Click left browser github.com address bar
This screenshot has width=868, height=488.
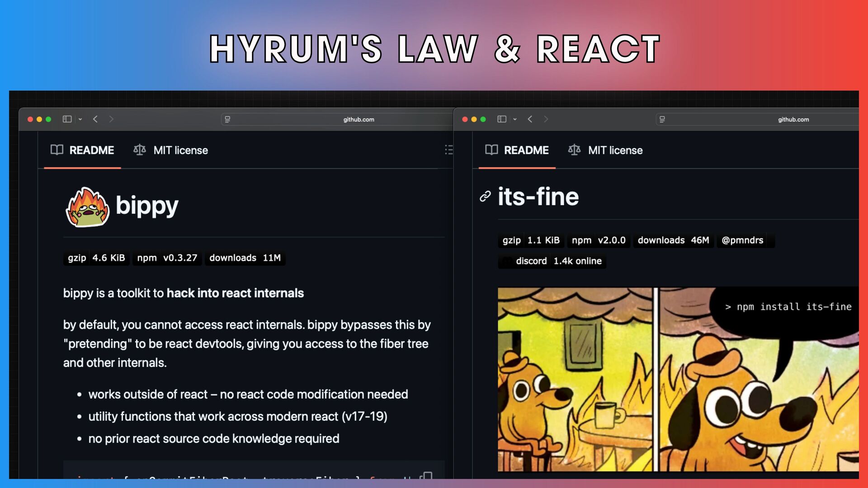coord(358,119)
